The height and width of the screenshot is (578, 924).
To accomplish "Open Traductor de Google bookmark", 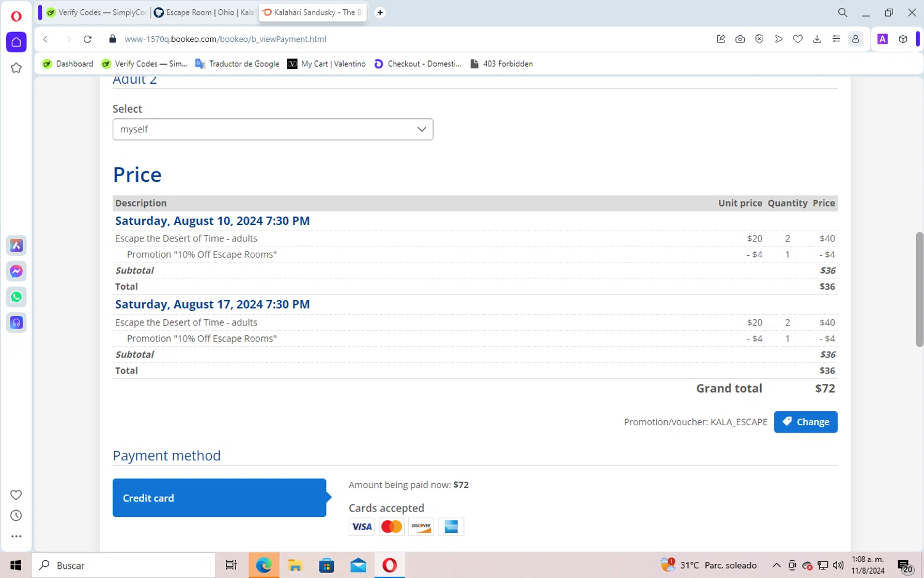I will [237, 63].
